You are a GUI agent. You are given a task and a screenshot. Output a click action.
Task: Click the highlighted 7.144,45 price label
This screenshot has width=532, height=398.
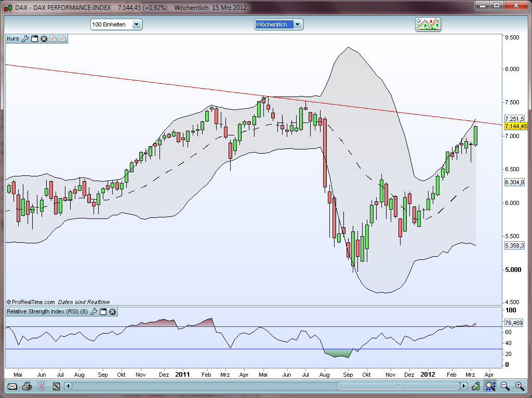click(x=515, y=126)
